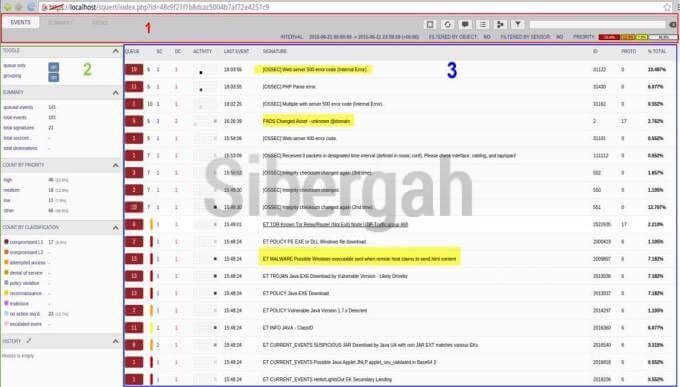Click the refresh icon in the toolbar
This screenshot has height=387, width=680.
click(x=447, y=24)
